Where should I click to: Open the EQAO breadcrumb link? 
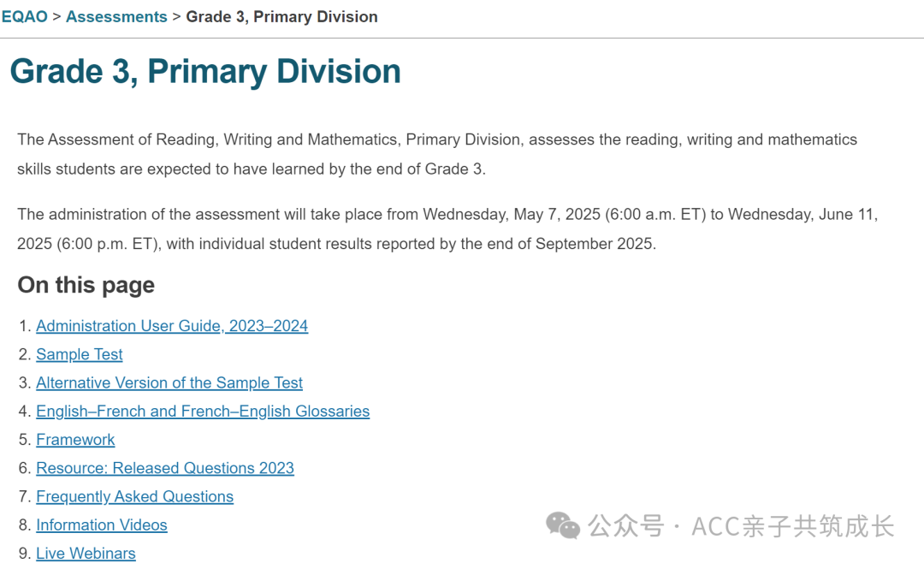(25, 16)
